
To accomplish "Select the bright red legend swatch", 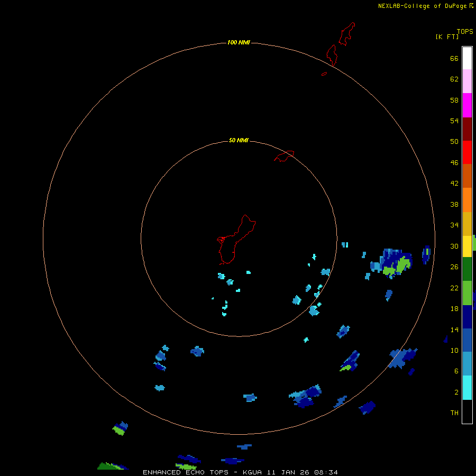I will 467,152.
